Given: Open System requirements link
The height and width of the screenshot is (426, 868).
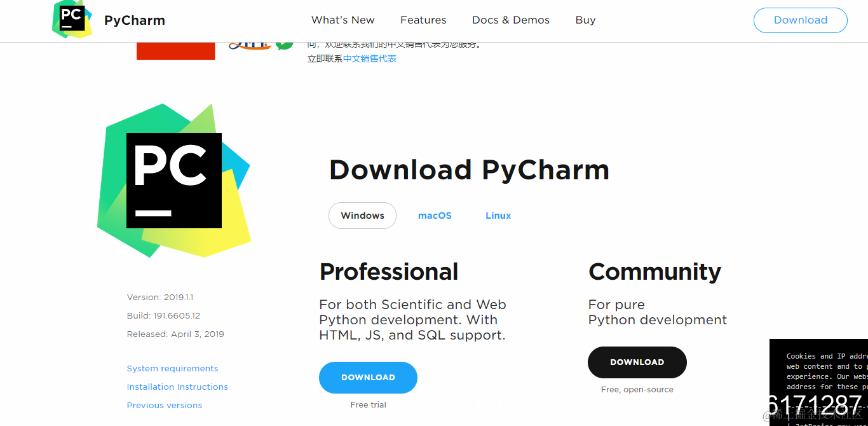Looking at the screenshot, I should pos(172,369).
